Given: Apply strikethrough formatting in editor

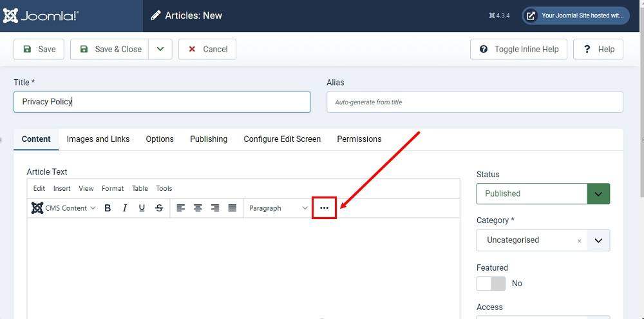Looking at the screenshot, I should (159, 208).
